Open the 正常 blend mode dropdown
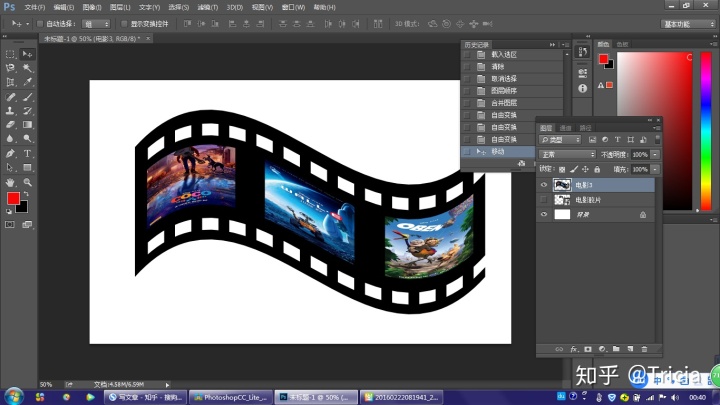The image size is (720, 405). tap(567, 155)
